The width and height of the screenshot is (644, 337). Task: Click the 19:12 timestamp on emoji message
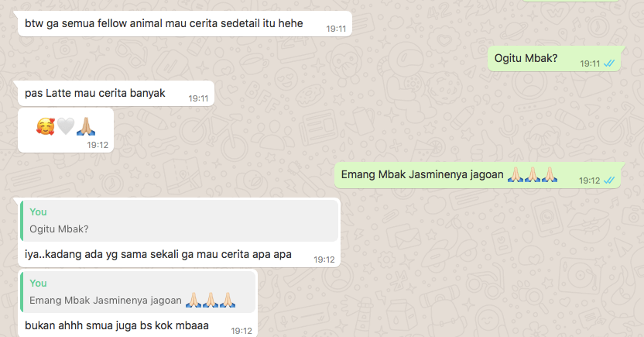(x=98, y=145)
